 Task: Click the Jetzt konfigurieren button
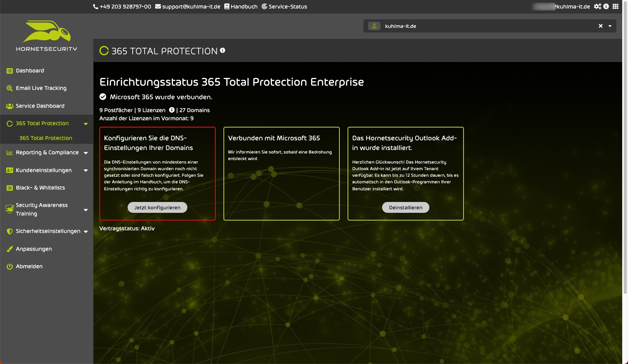(157, 207)
